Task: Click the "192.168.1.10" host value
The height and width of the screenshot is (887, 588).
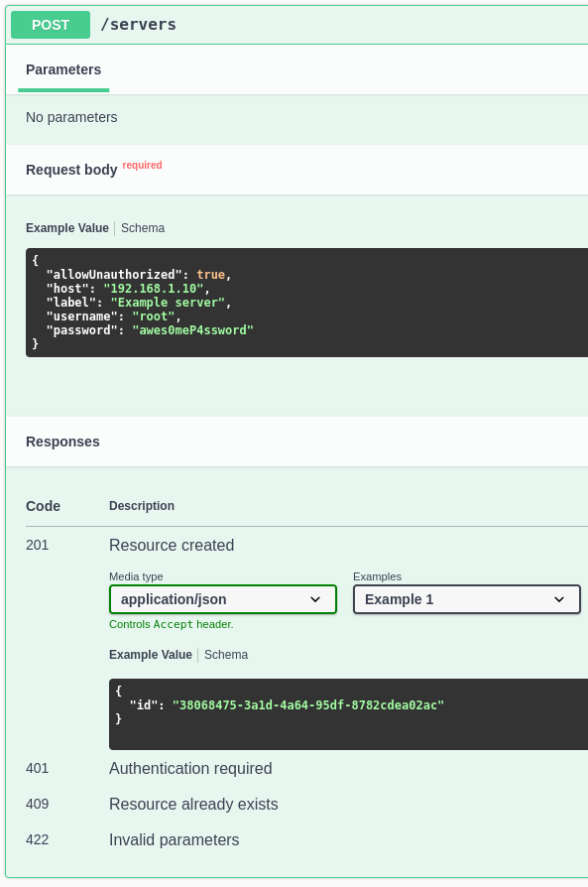Action: tap(154, 289)
